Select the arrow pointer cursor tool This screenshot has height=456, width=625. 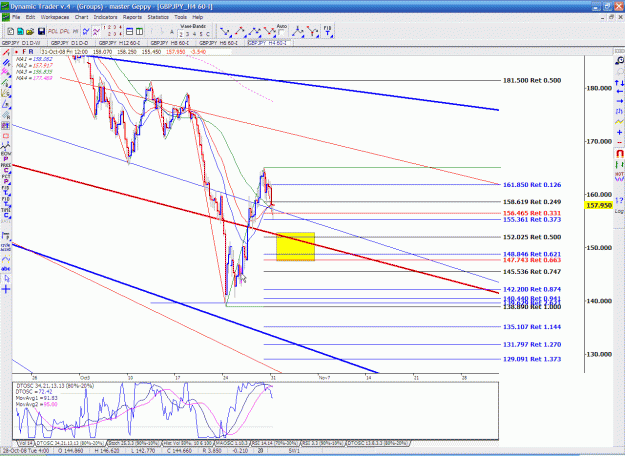(x=6, y=278)
